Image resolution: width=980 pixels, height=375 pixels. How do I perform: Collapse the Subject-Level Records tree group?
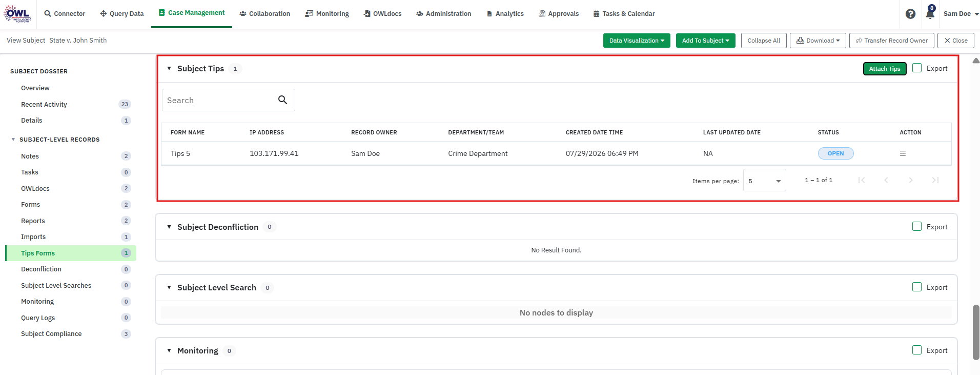pos(13,140)
